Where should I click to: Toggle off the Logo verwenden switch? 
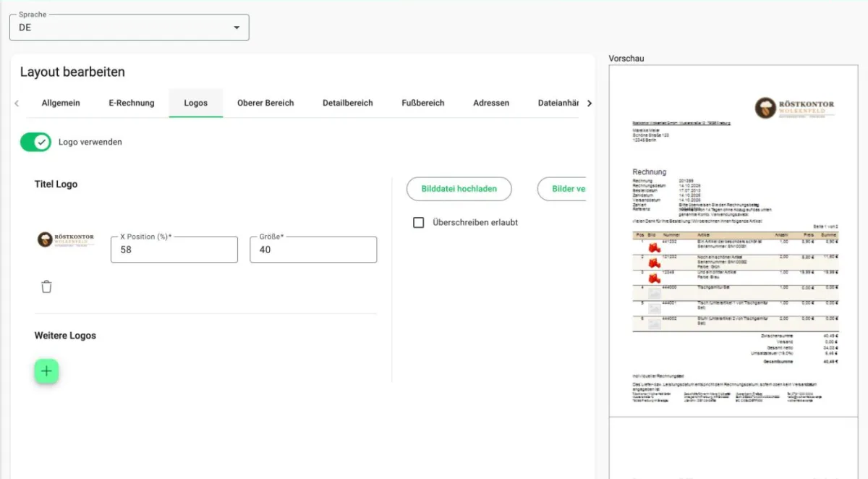point(35,142)
